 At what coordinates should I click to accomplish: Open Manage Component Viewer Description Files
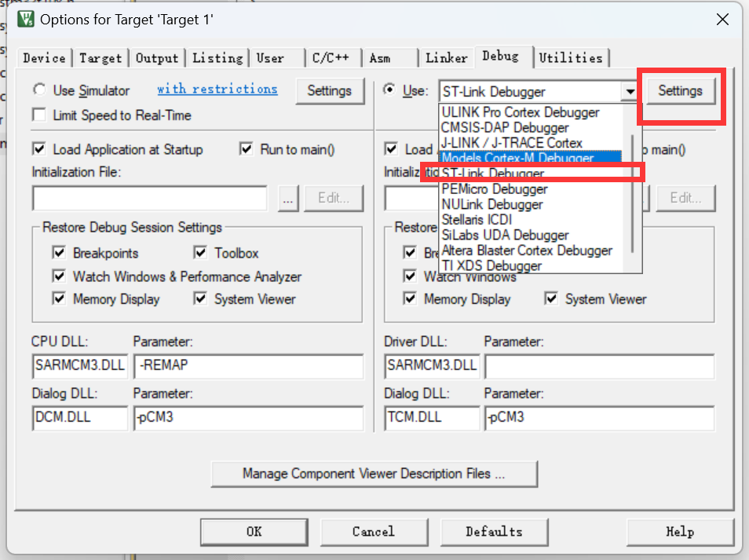click(x=374, y=474)
